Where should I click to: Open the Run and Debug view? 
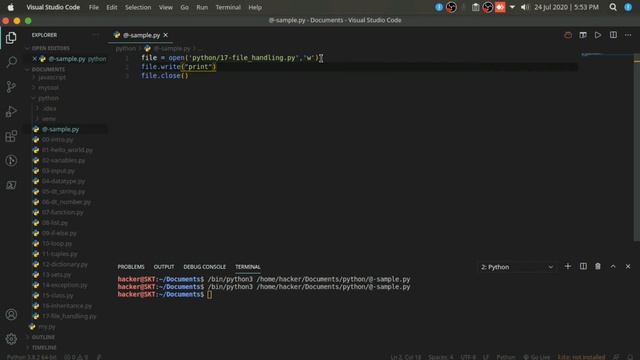tap(11, 111)
